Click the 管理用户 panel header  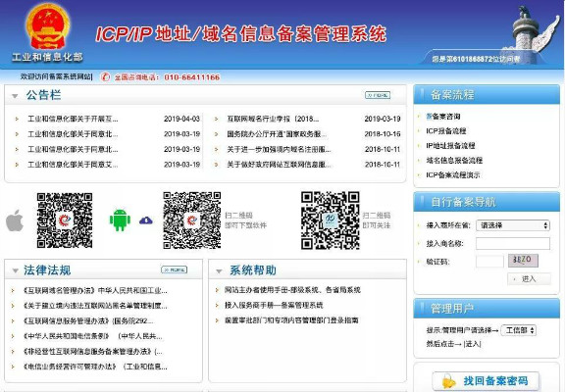pos(487,309)
